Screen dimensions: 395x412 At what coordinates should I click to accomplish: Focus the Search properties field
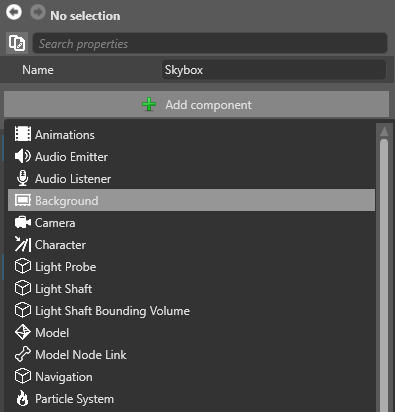pos(210,43)
